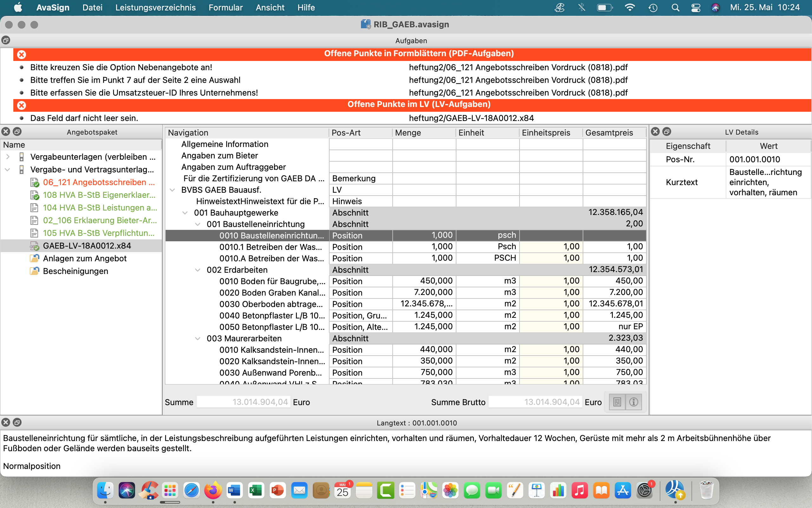Screen dimensions: 812x508
Task: Launch Firefox from the Dock
Action: click(x=213, y=491)
